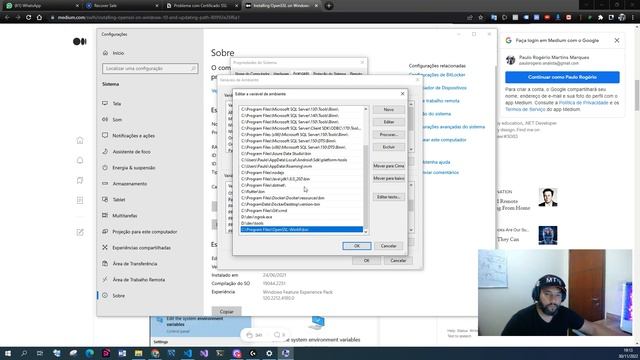
Task: Select the Azure Data Studio\bin path entry
Action: click(301, 153)
